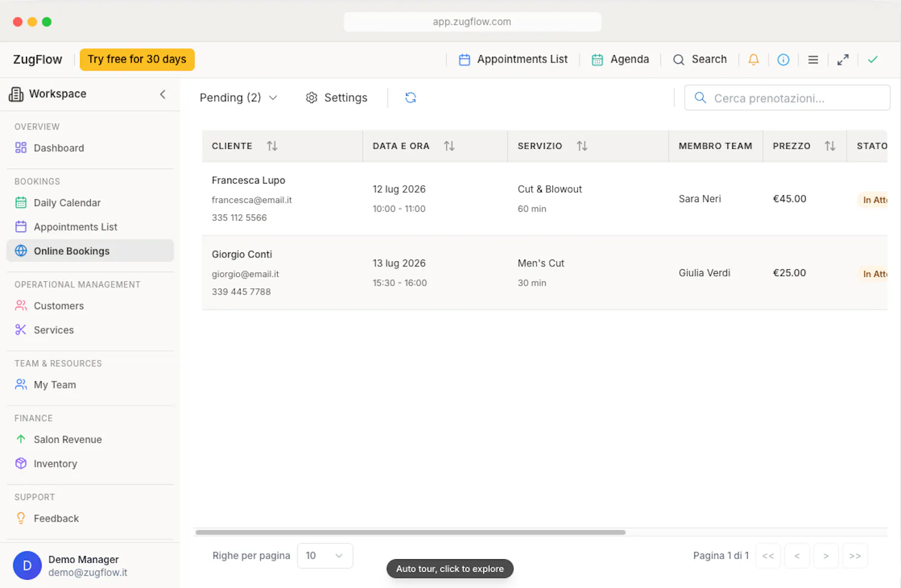Open My Team page

tap(90, 384)
